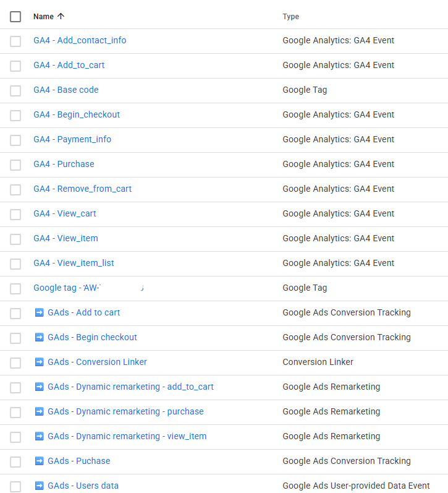Open the GA4 - Payment_info tag

[72, 139]
